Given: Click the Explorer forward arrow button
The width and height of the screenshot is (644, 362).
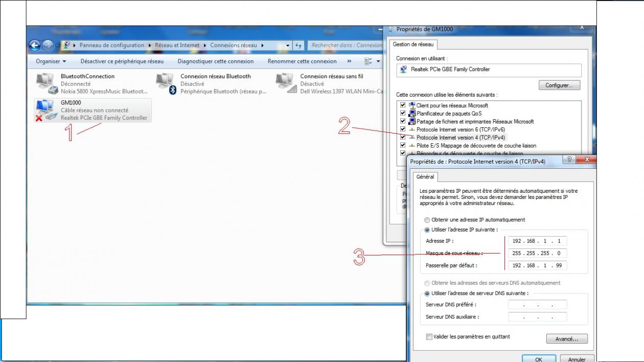Looking at the screenshot, I should (x=48, y=46).
